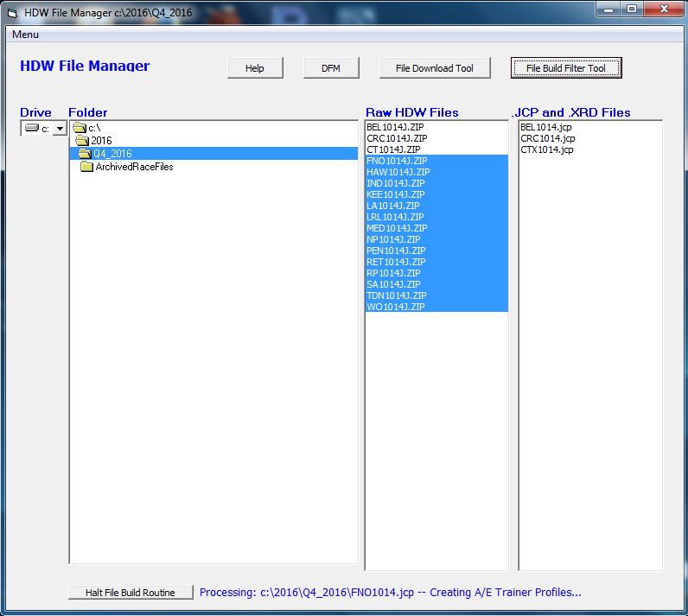This screenshot has height=616, width=688.
Task: Expand the drive selection dropdown arrow
Action: 60,128
